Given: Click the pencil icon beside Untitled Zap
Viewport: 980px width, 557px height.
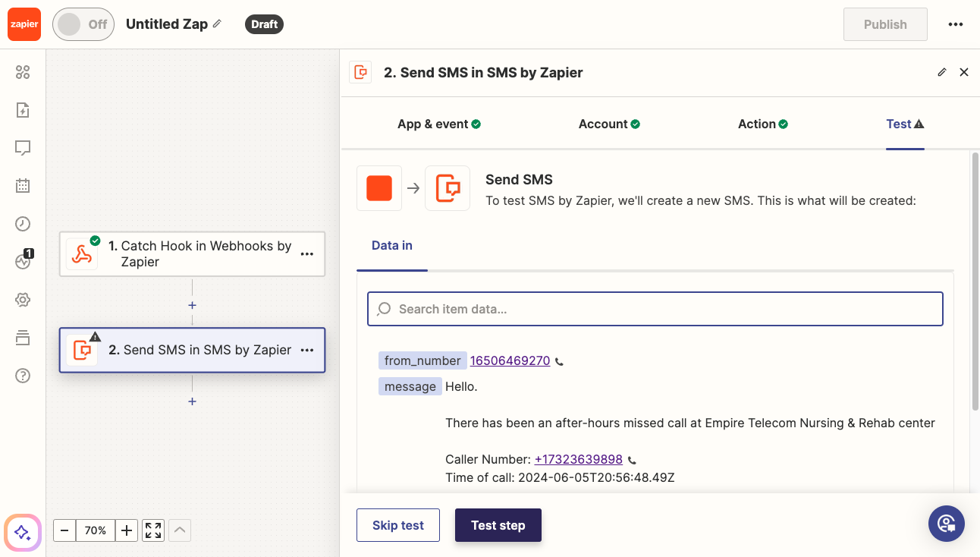Looking at the screenshot, I should [x=217, y=24].
